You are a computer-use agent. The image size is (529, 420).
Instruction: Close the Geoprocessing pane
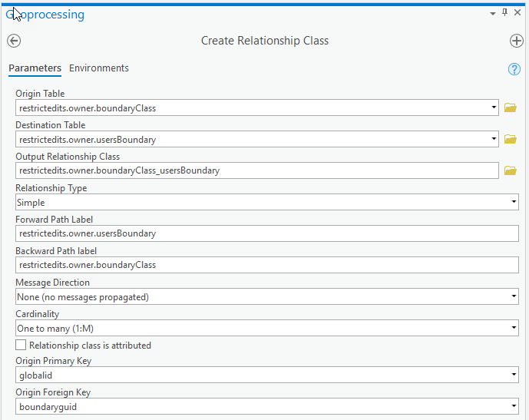coord(517,13)
